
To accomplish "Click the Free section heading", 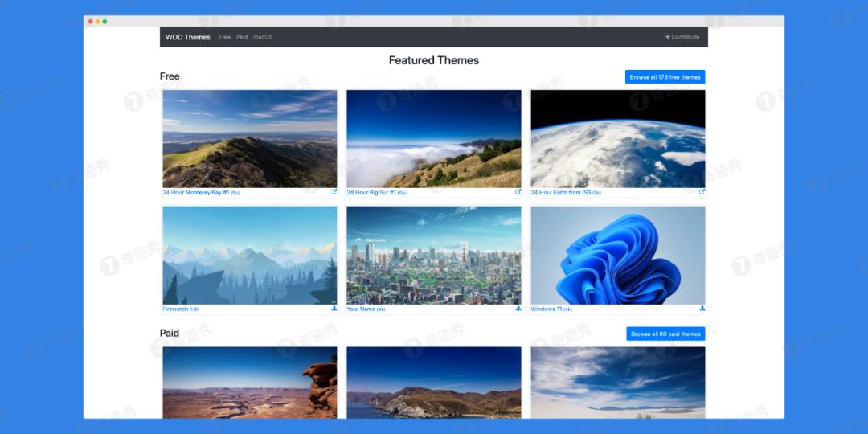I will tap(170, 76).
